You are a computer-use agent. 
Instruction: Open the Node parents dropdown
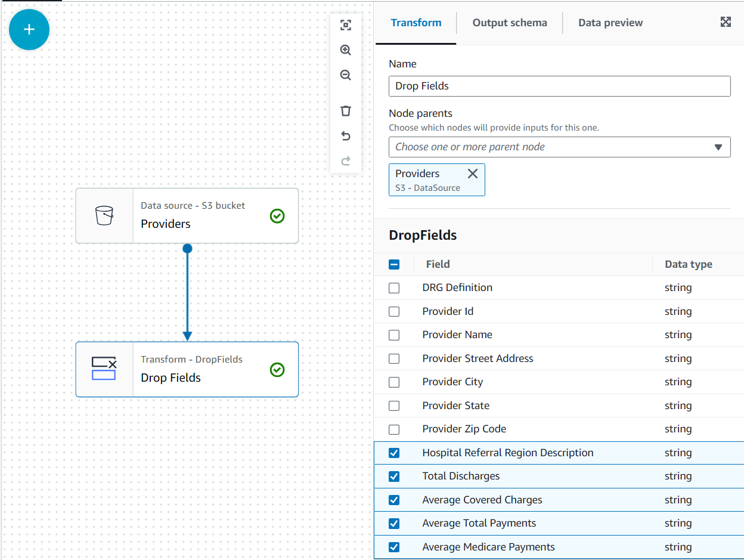[x=559, y=147]
